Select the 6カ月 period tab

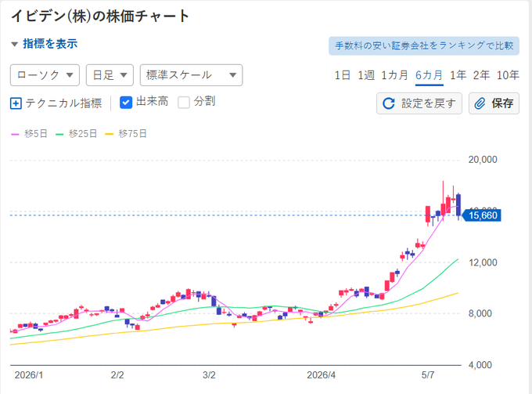430,75
